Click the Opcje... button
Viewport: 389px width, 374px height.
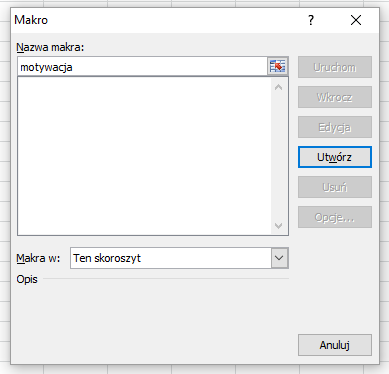[x=335, y=217]
